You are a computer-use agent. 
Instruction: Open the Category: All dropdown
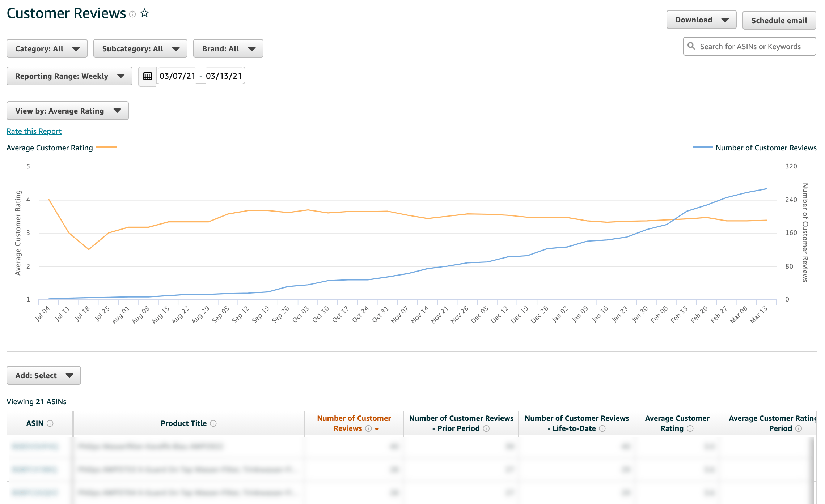[x=47, y=48]
